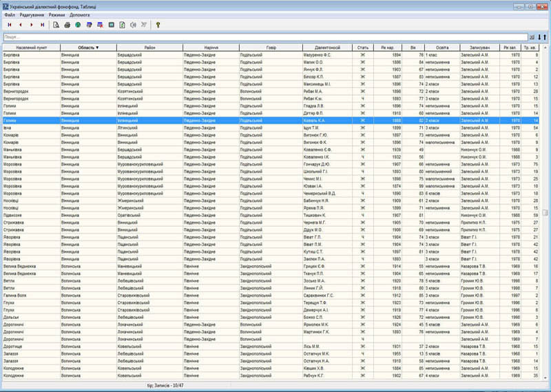
Task: Click the 6 класів education cell
Action: (442, 194)
